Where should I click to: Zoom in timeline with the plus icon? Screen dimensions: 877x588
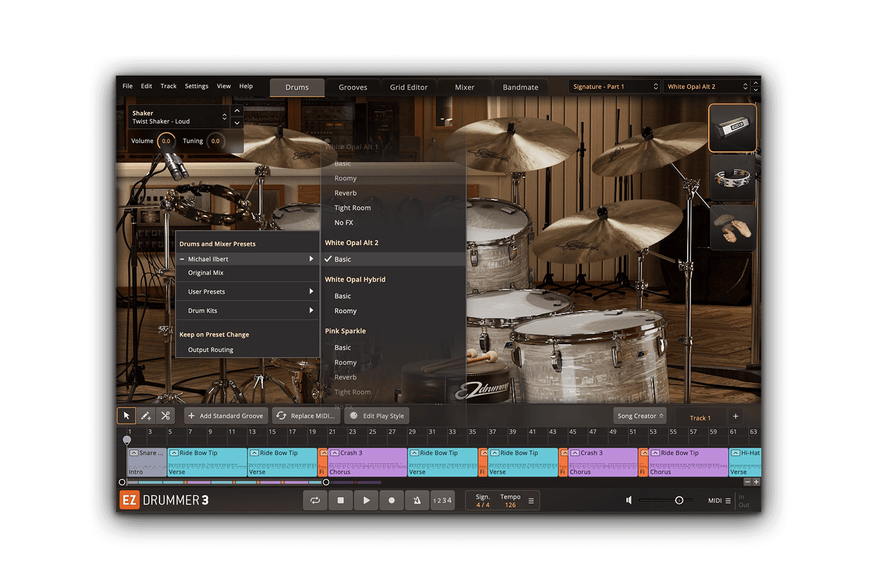pos(756,482)
